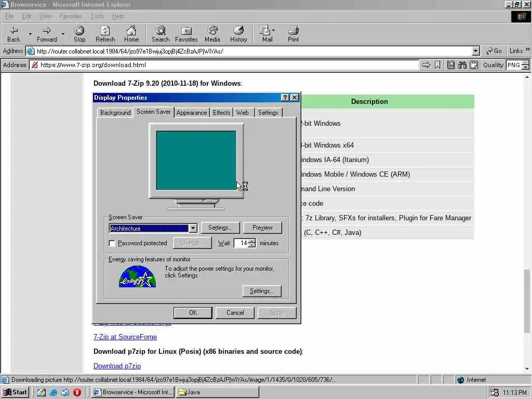Toggle the Password protected checkbox
Screen dimensions: 532x399
(x=112, y=243)
